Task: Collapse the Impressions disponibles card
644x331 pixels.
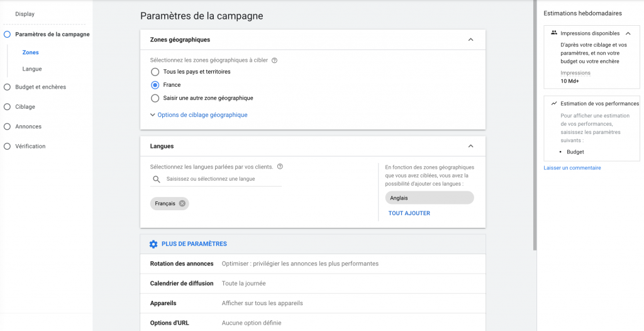Action: 628,33
